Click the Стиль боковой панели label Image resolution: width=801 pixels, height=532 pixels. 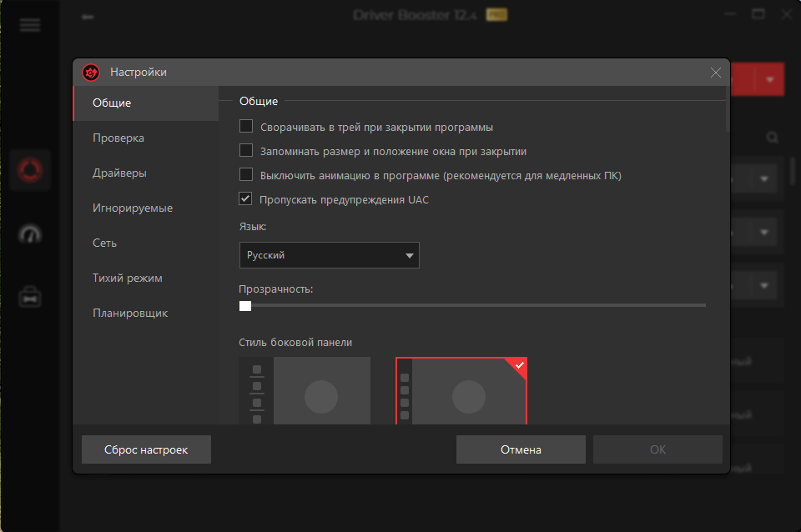point(295,343)
